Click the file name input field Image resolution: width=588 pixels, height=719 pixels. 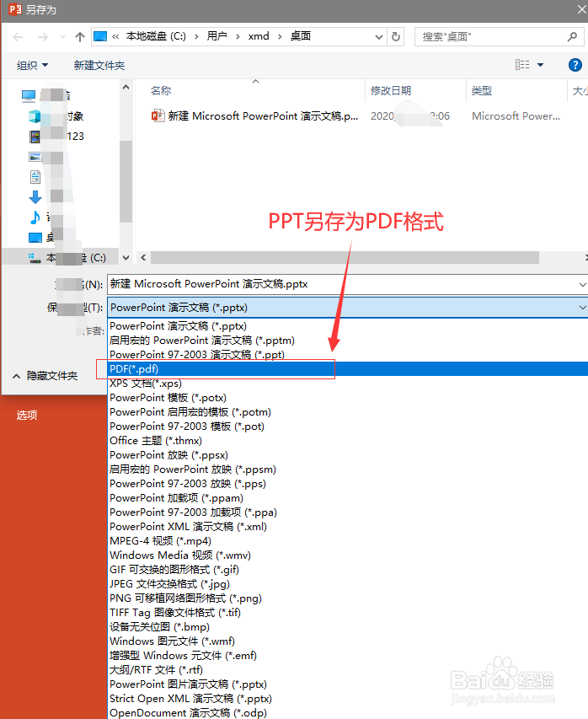click(x=342, y=284)
